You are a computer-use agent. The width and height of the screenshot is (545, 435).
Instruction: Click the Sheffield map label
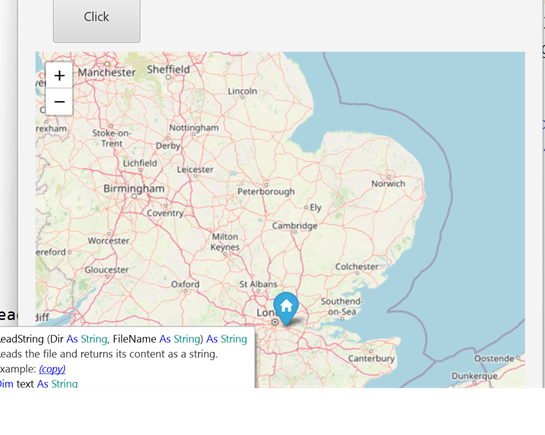click(168, 69)
